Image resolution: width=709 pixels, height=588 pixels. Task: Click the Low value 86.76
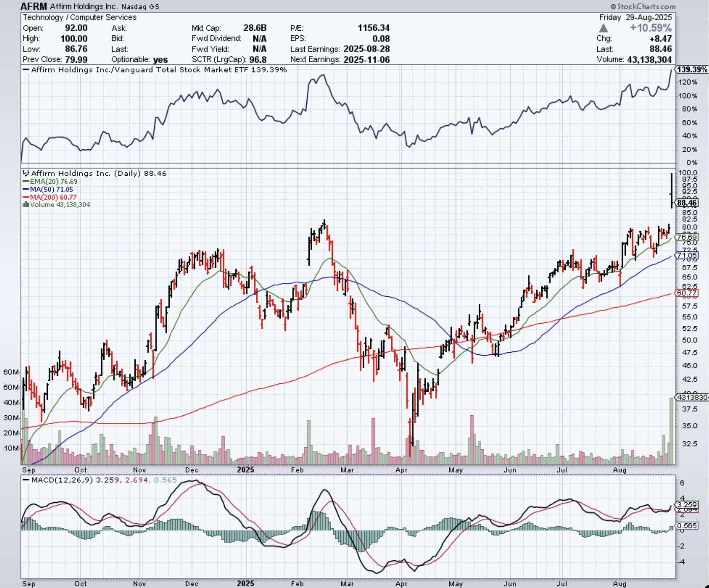click(x=76, y=49)
